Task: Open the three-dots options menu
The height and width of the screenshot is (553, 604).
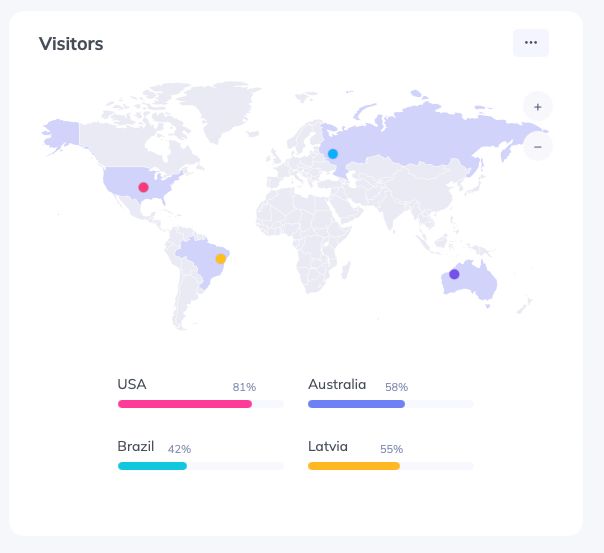Action: pyautogui.click(x=530, y=43)
